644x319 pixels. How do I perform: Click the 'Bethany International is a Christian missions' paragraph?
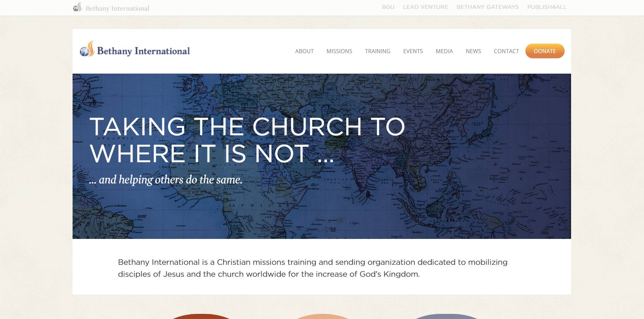click(x=312, y=268)
